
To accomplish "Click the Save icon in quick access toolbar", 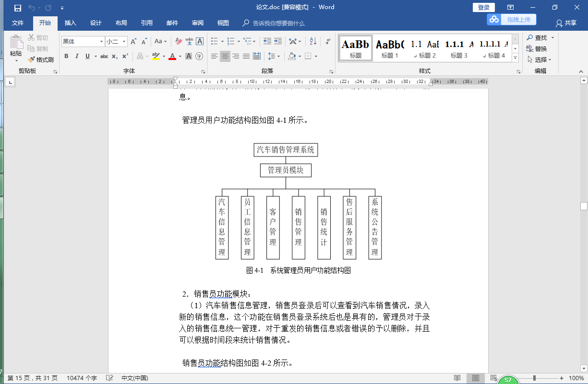I will click(18, 8).
